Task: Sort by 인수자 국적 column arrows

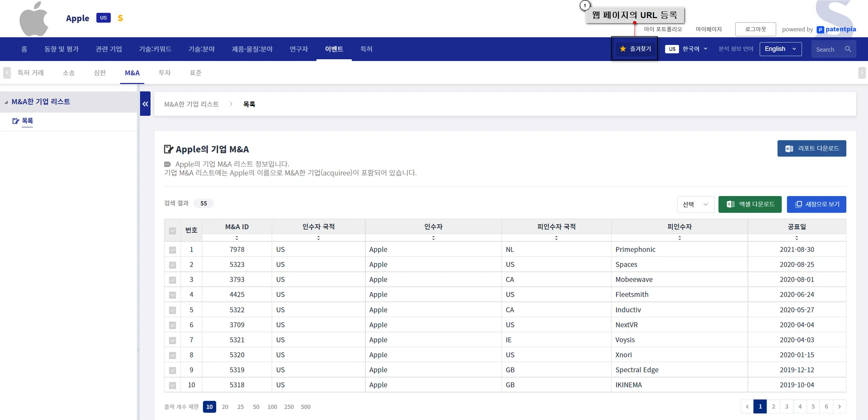Action: point(318,238)
